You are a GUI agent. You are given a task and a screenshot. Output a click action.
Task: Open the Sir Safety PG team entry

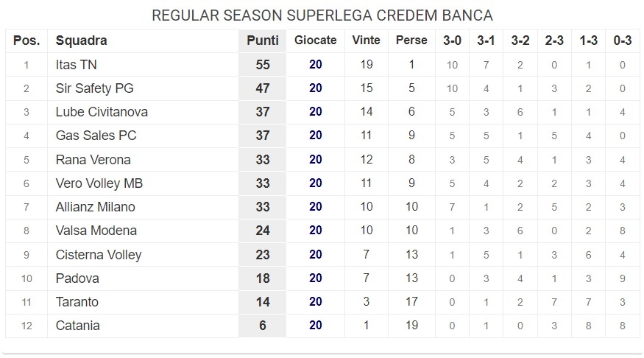pos(94,88)
